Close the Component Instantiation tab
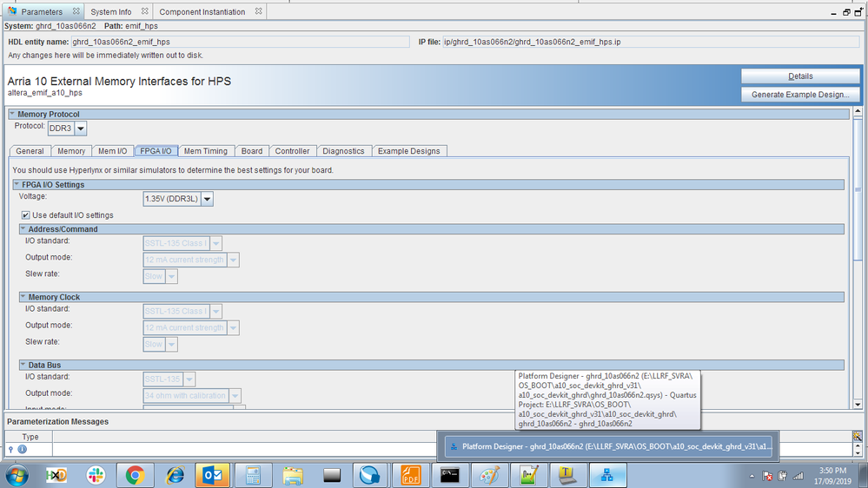 [259, 11]
